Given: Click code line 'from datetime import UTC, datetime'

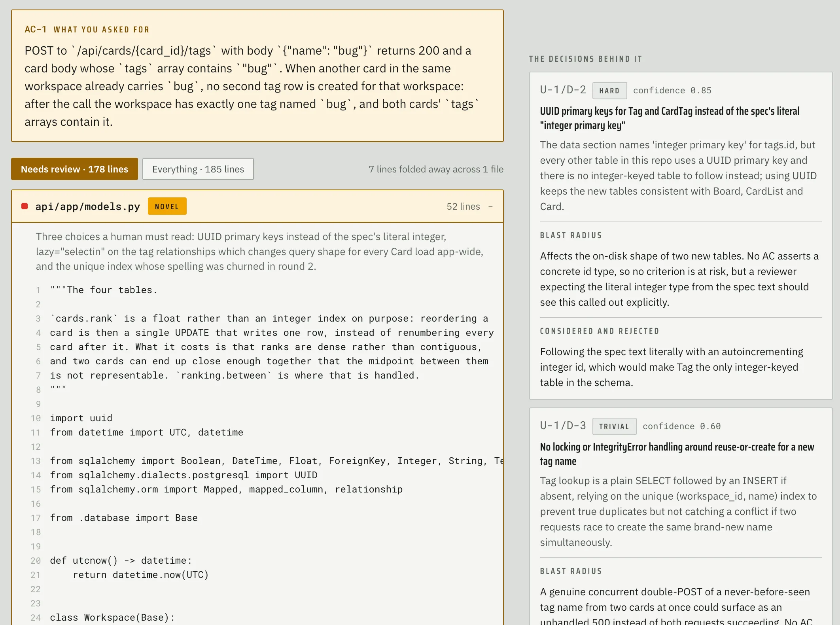Looking at the screenshot, I should click(146, 432).
